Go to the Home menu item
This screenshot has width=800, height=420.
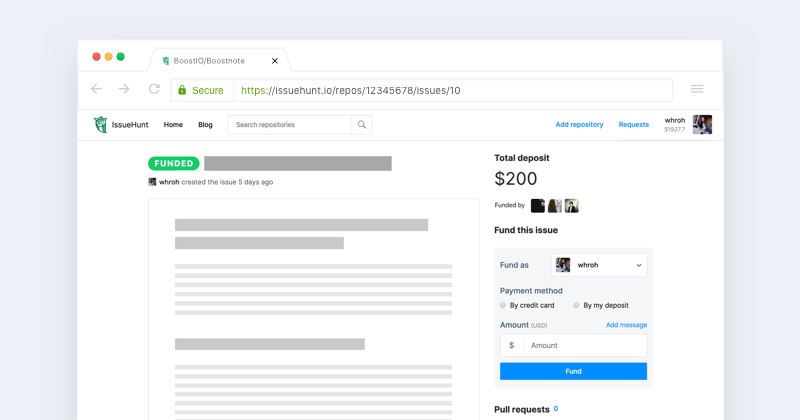point(173,125)
